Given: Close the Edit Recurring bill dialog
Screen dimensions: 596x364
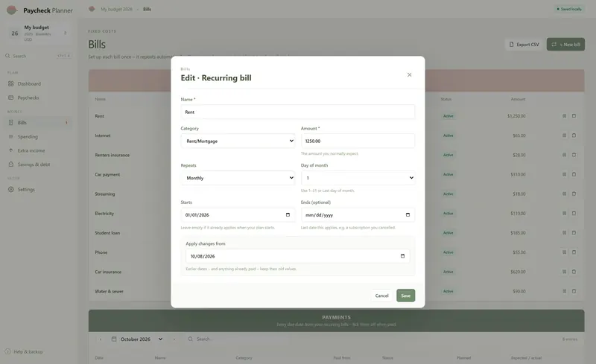Looking at the screenshot, I should click(x=409, y=75).
